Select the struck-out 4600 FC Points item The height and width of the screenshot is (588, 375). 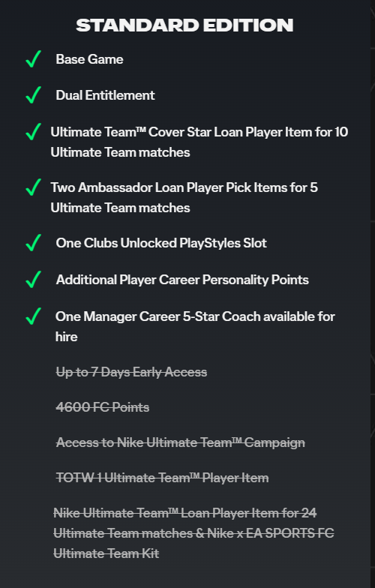pyautogui.click(x=102, y=407)
